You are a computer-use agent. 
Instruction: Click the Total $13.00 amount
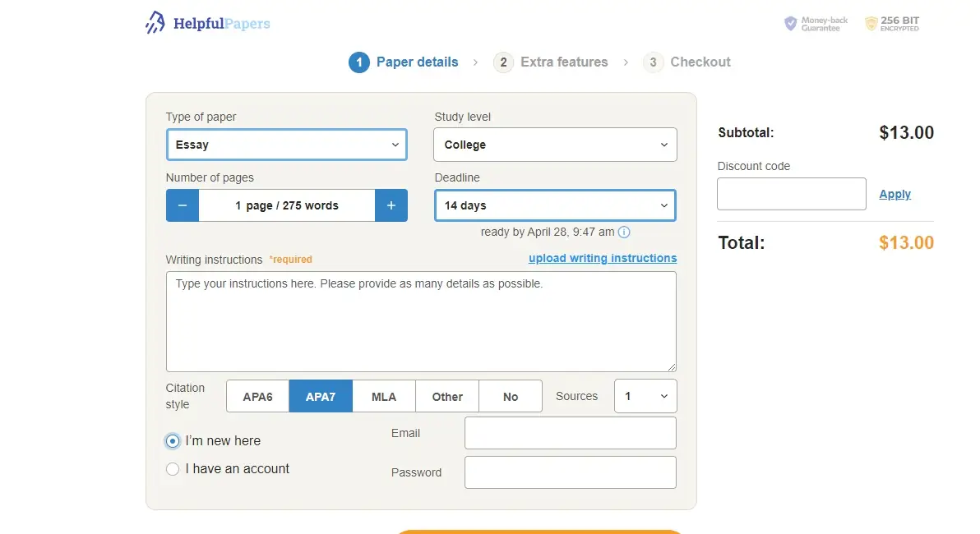(x=906, y=242)
